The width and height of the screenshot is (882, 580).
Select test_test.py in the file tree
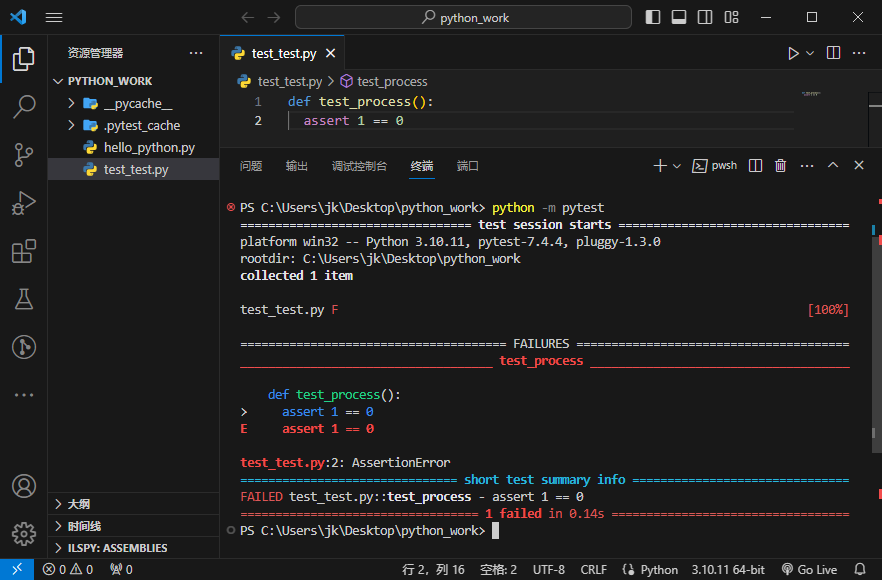pos(134,169)
